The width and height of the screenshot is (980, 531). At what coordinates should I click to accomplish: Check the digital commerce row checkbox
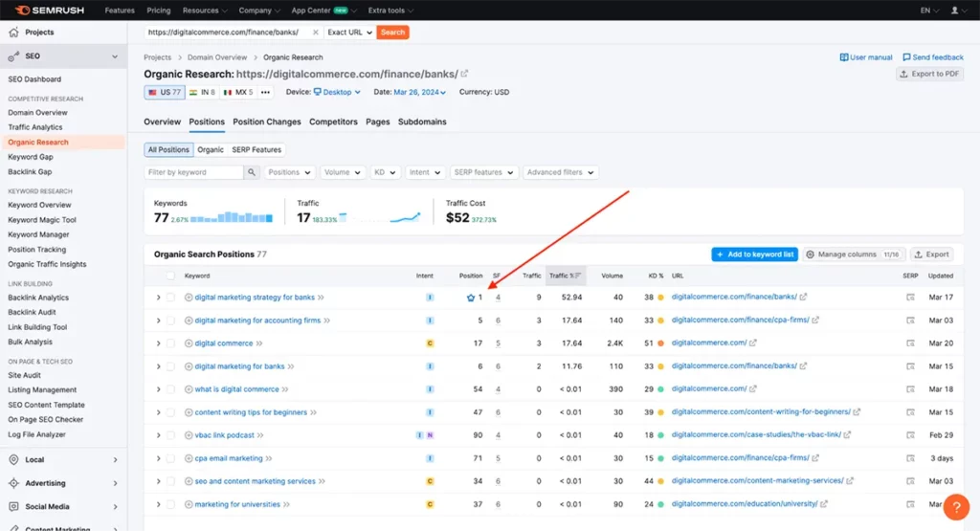pos(170,343)
